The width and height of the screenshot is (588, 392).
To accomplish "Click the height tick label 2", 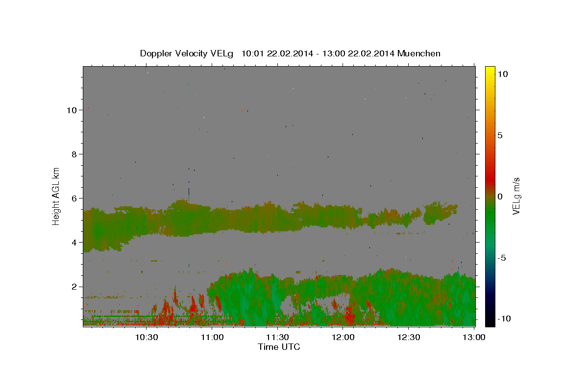I will click(74, 287).
